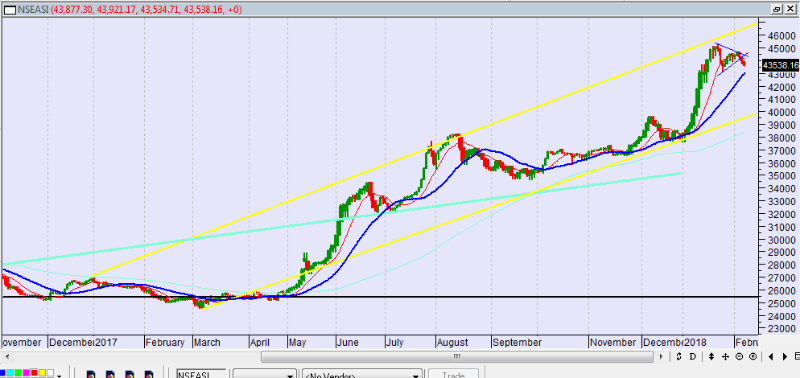Click the May date axis label

point(298,342)
